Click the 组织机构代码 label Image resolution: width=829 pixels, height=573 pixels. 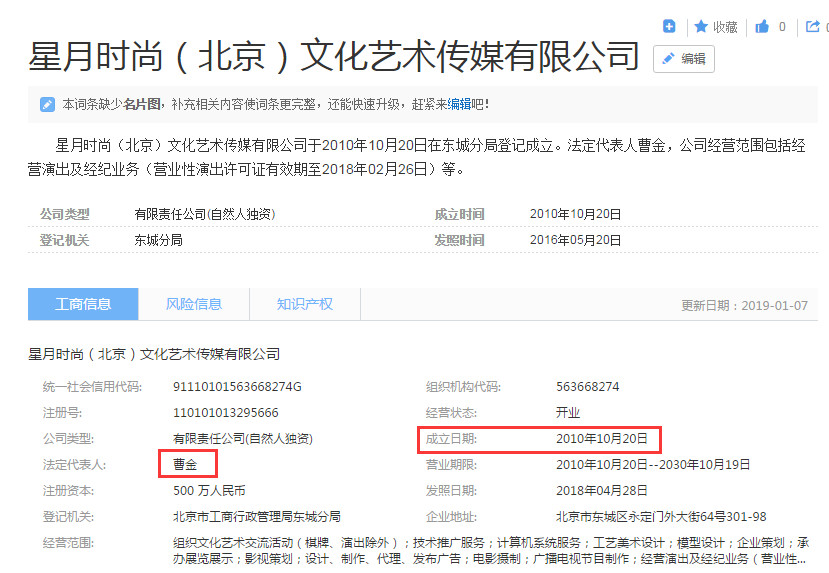click(x=463, y=387)
